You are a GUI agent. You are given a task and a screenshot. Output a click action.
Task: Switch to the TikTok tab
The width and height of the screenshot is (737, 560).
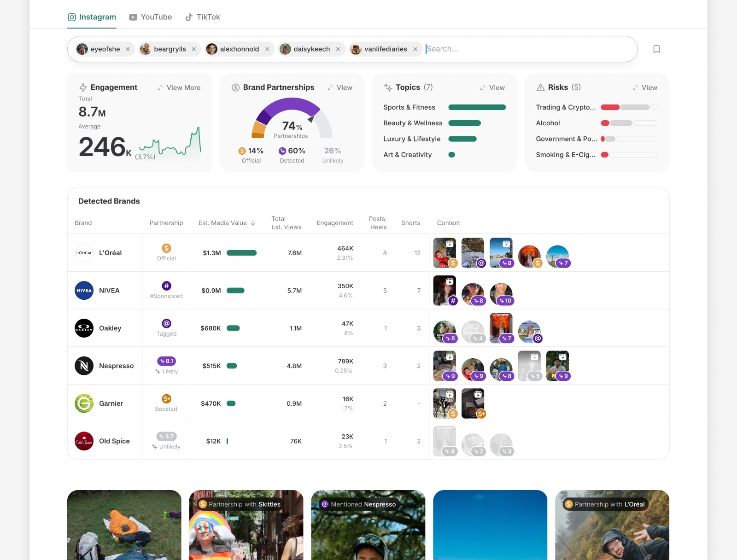[x=202, y=17]
